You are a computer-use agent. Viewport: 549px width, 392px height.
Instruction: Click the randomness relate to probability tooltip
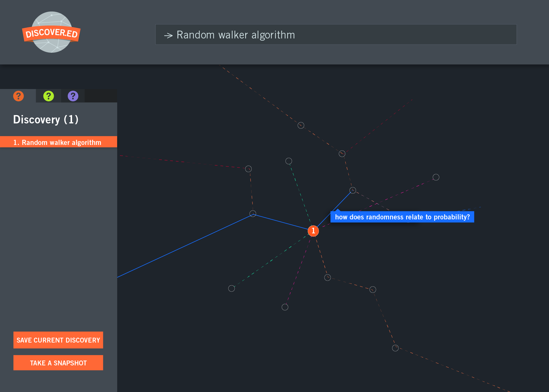[x=402, y=217]
